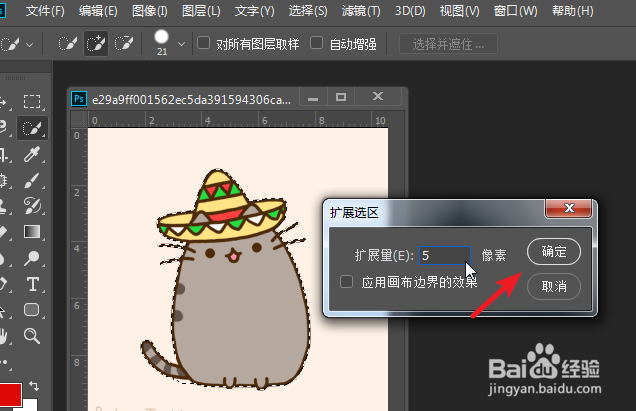Image resolution: width=636 pixels, height=411 pixels.
Task: Open the 3D(D) menu
Action: coord(410,11)
